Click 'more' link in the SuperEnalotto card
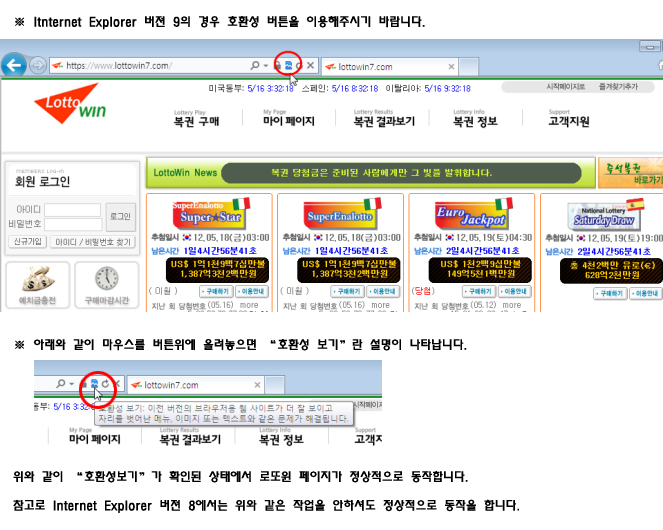 click(x=380, y=305)
